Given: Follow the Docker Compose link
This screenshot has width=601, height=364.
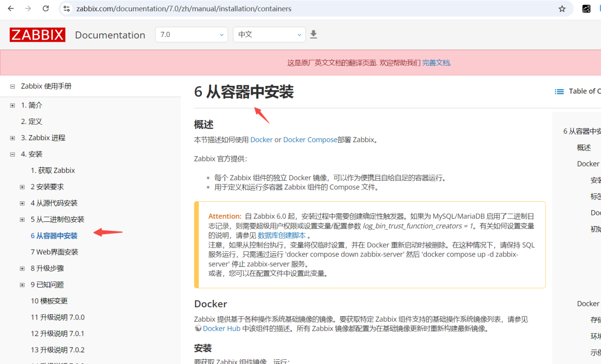Looking at the screenshot, I should (310, 140).
